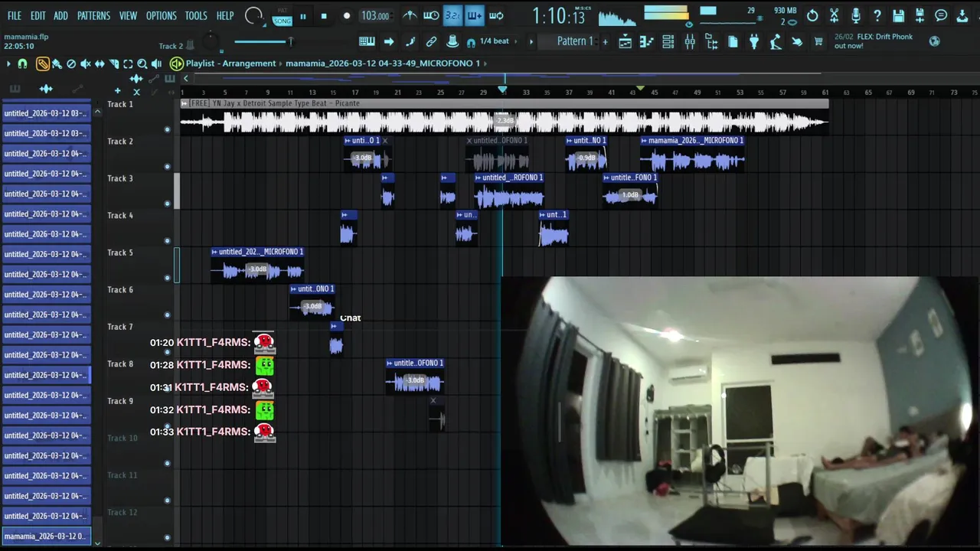Open the untitled_202 MICROFONO 1 clip menu
980x551 pixels.
pos(215,252)
